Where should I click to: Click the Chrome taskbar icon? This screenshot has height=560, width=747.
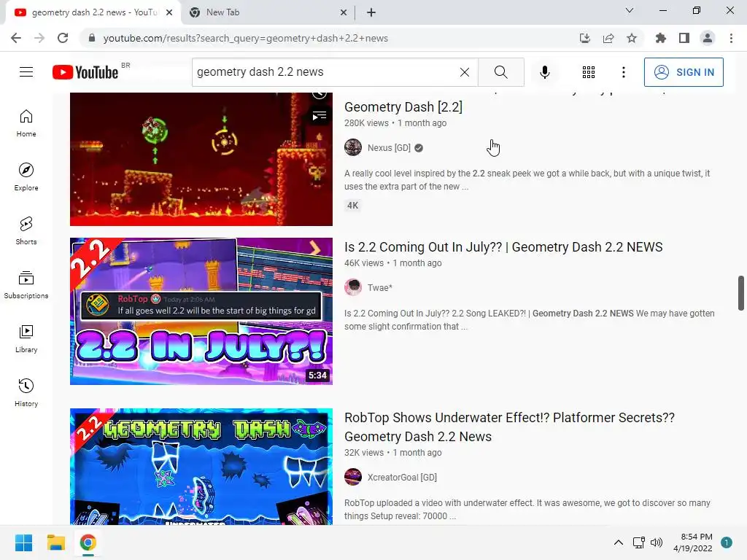point(88,542)
